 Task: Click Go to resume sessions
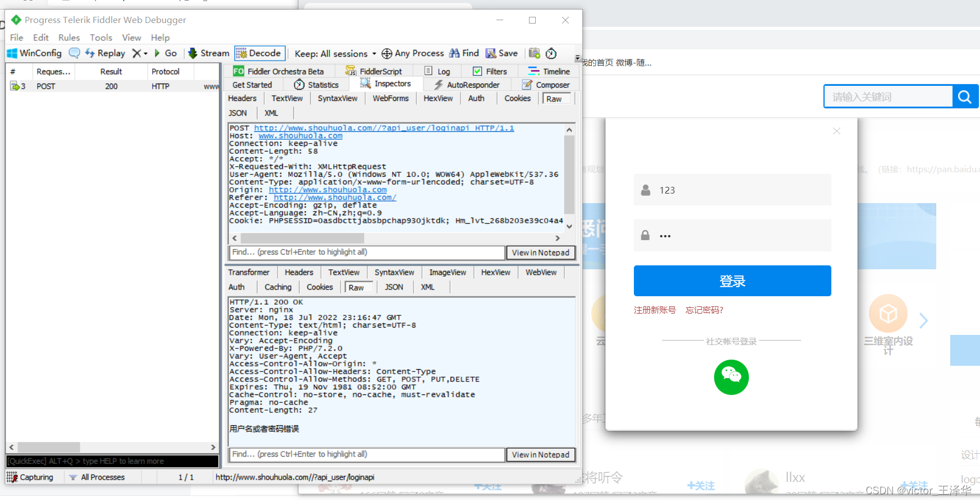coord(166,53)
